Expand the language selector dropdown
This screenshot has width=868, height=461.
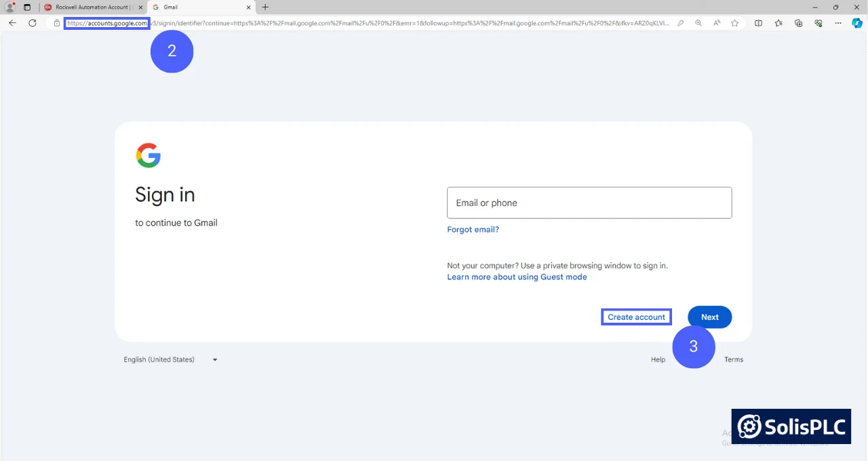point(170,359)
